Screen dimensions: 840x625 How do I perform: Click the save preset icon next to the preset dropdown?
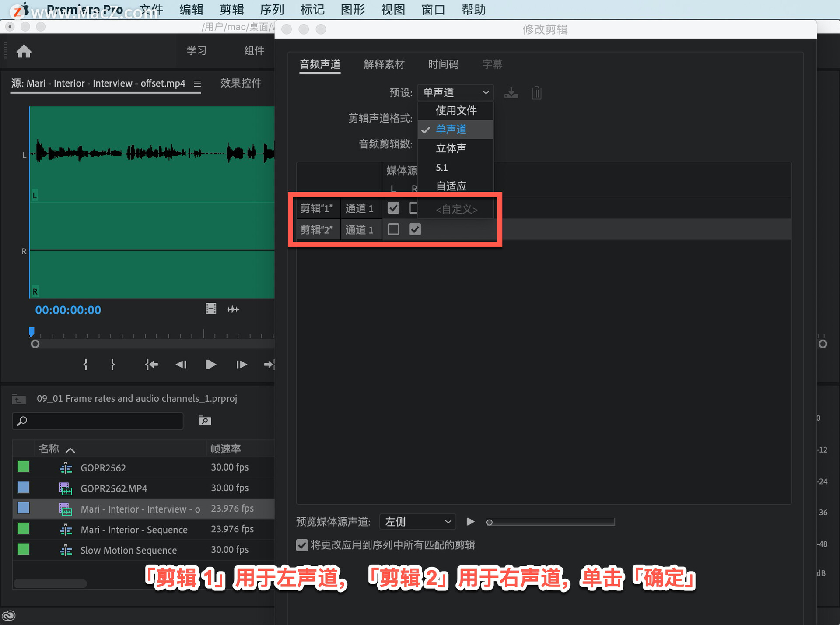click(511, 93)
